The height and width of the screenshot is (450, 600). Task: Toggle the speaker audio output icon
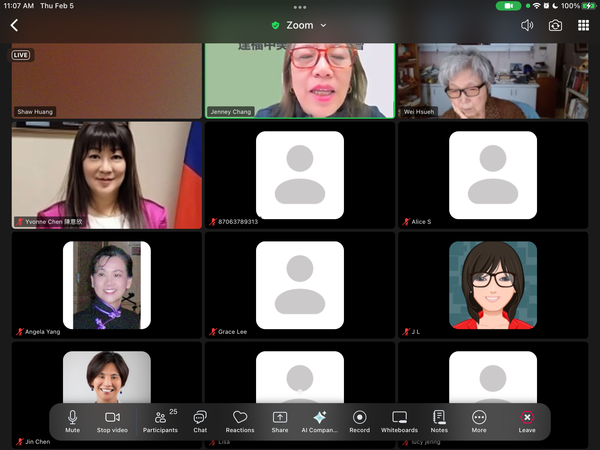tap(527, 25)
